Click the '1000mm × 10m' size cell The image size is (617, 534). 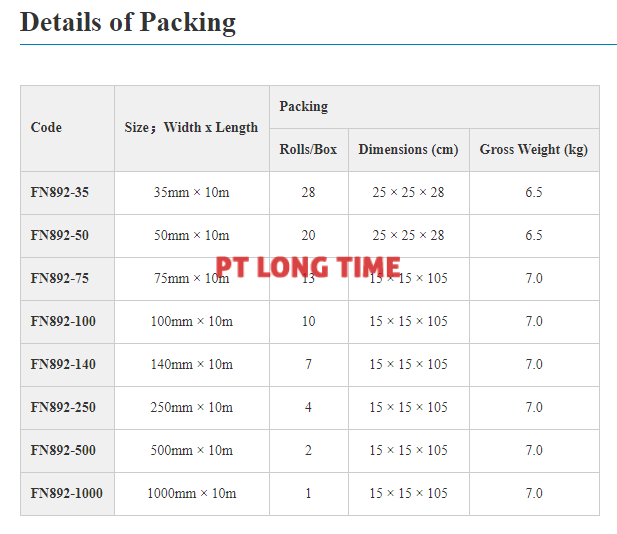[192, 493]
